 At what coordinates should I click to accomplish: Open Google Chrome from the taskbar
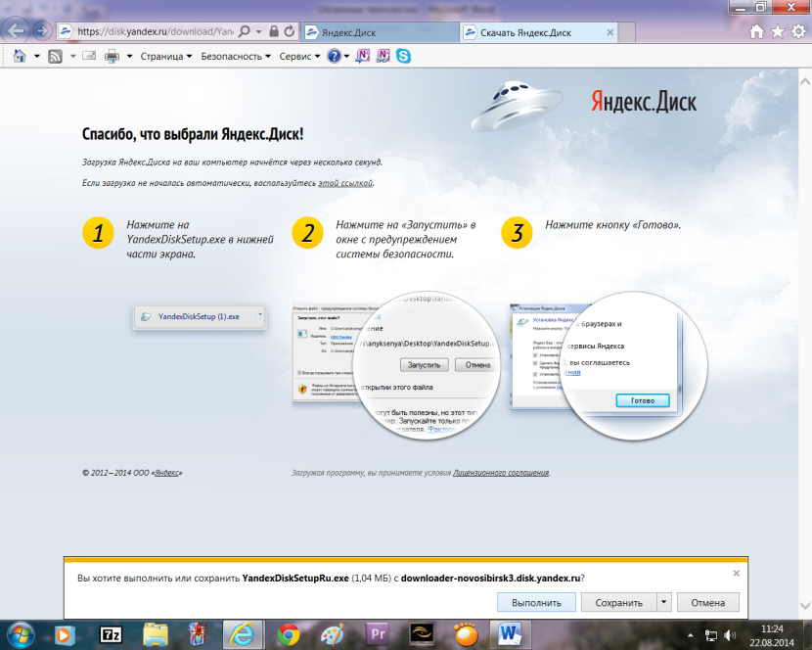click(289, 634)
